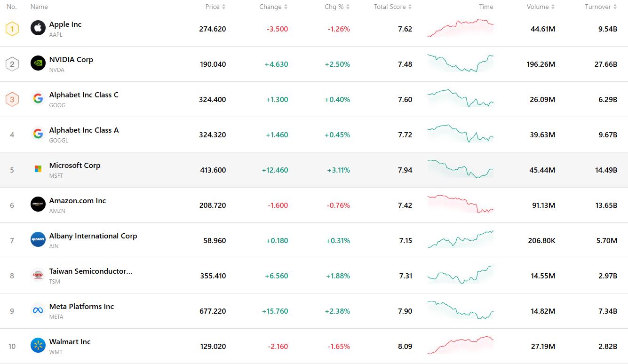Viewport: 628px width, 364px height.
Task: Click the Albany International logo icon
Action: (38, 240)
